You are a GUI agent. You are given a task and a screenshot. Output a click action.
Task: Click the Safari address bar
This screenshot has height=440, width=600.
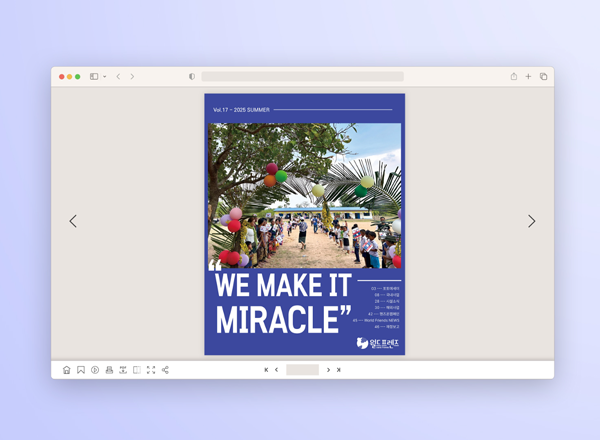(x=302, y=77)
